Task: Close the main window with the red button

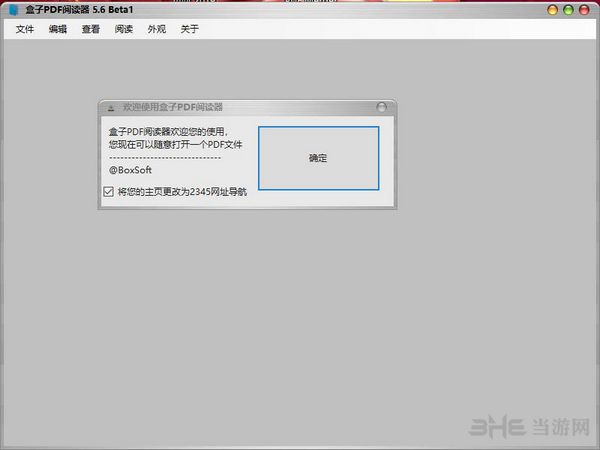Action: point(584,10)
